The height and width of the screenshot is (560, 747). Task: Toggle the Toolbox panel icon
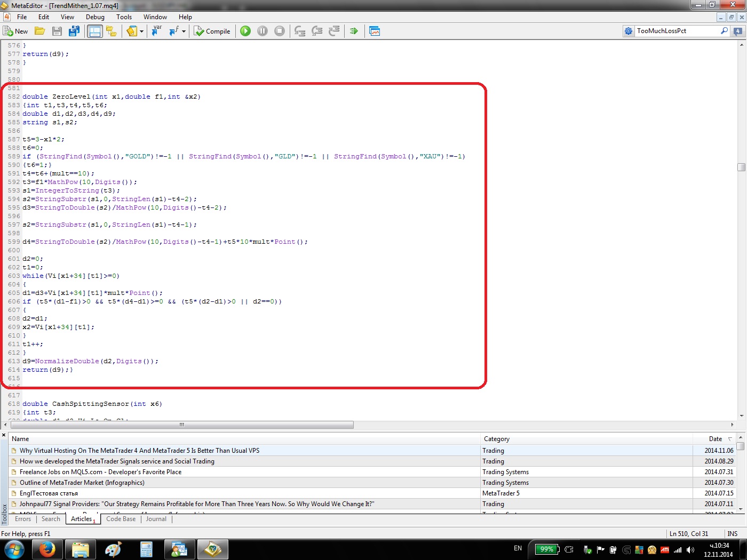[94, 31]
